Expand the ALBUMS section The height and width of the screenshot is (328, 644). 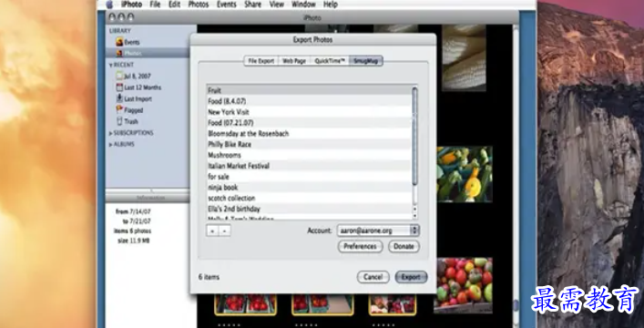click(110, 144)
